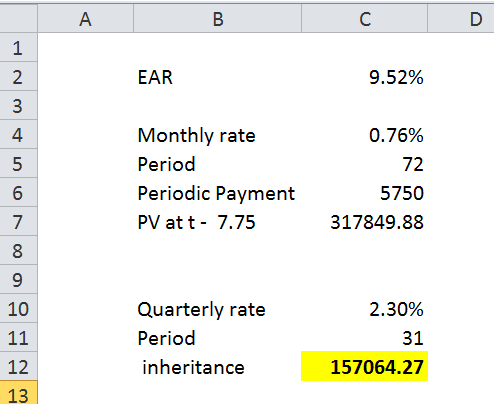494x404 pixels.
Task: Click the 0.76% value cell
Action: pos(365,135)
